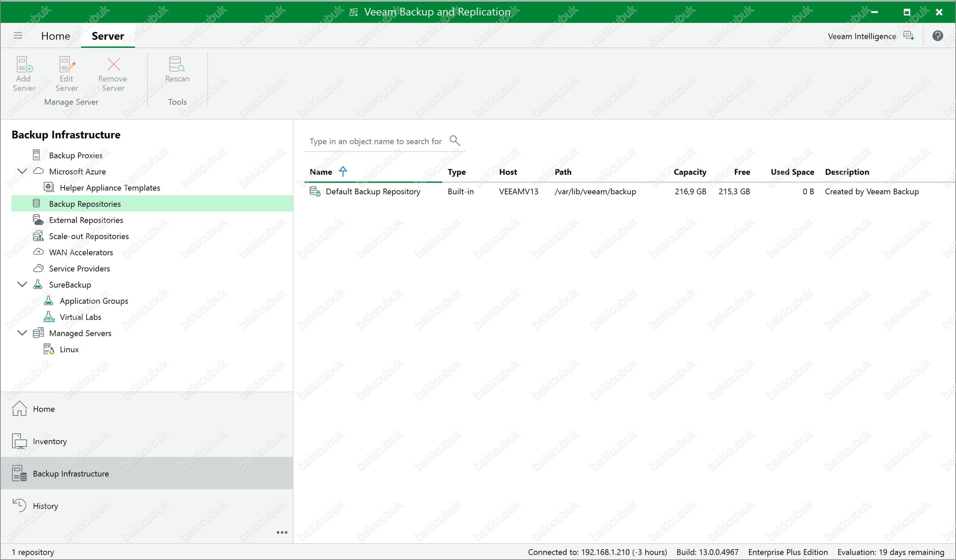Viewport: 956px width, 560px height.
Task: Select the Server ribbon tab
Action: click(108, 36)
